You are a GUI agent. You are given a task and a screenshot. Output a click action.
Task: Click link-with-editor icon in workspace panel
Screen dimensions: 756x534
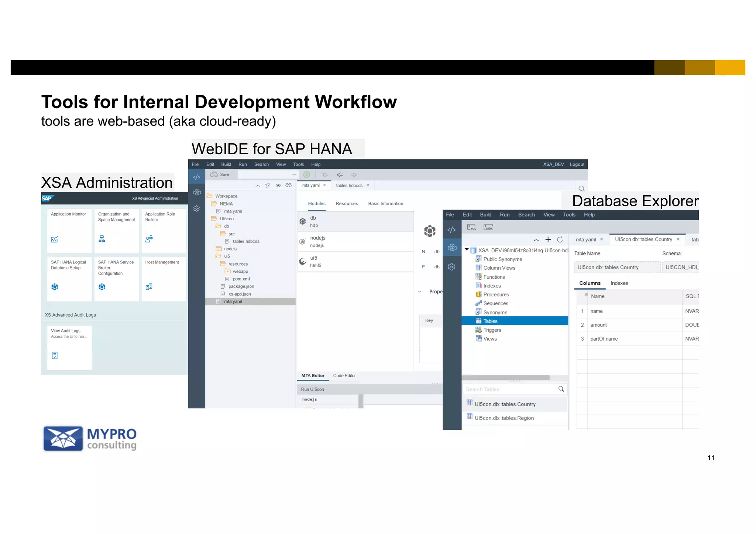(268, 185)
